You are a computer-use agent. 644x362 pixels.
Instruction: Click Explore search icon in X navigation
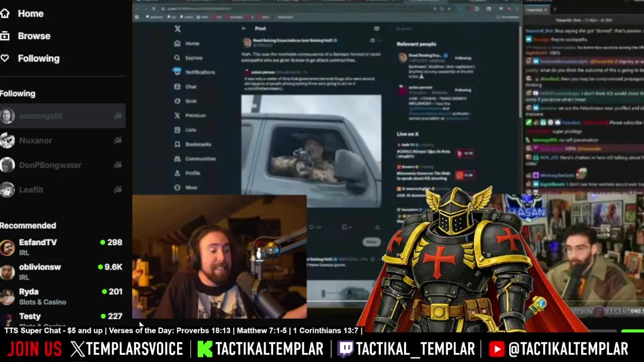177,58
